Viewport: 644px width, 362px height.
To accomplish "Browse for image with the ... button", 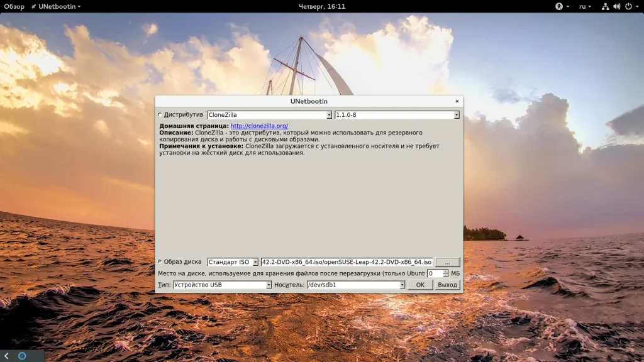I will pyautogui.click(x=447, y=262).
